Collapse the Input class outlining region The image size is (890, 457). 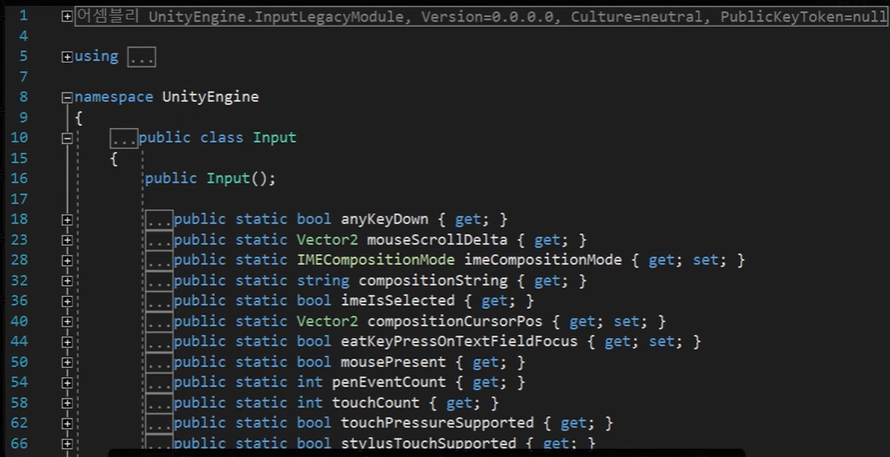coord(67,138)
